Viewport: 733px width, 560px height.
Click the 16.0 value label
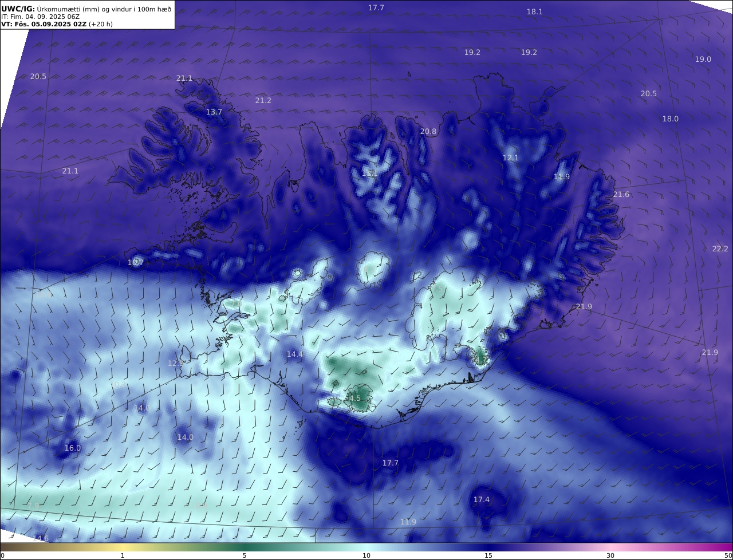click(72, 448)
